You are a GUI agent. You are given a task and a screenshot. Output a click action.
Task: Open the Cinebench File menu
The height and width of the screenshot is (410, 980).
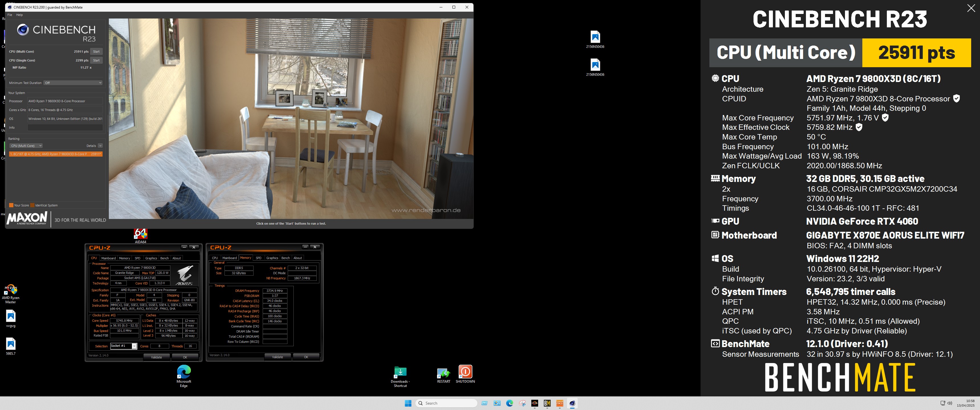pos(10,15)
